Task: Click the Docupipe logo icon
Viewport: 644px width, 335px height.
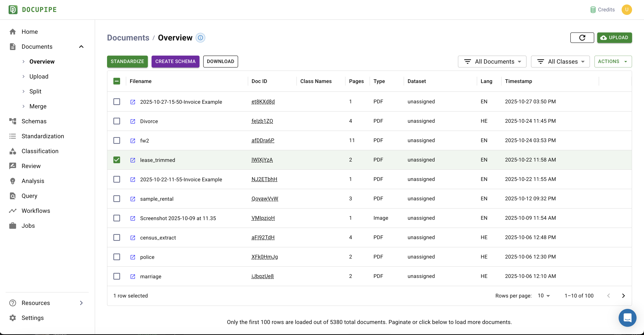Action: 13,10
